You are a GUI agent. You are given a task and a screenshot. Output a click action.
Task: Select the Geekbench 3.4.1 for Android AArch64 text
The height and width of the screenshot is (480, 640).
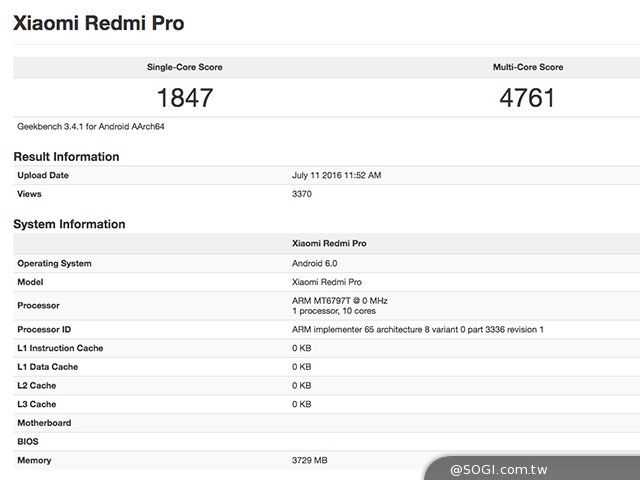[91, 127]
